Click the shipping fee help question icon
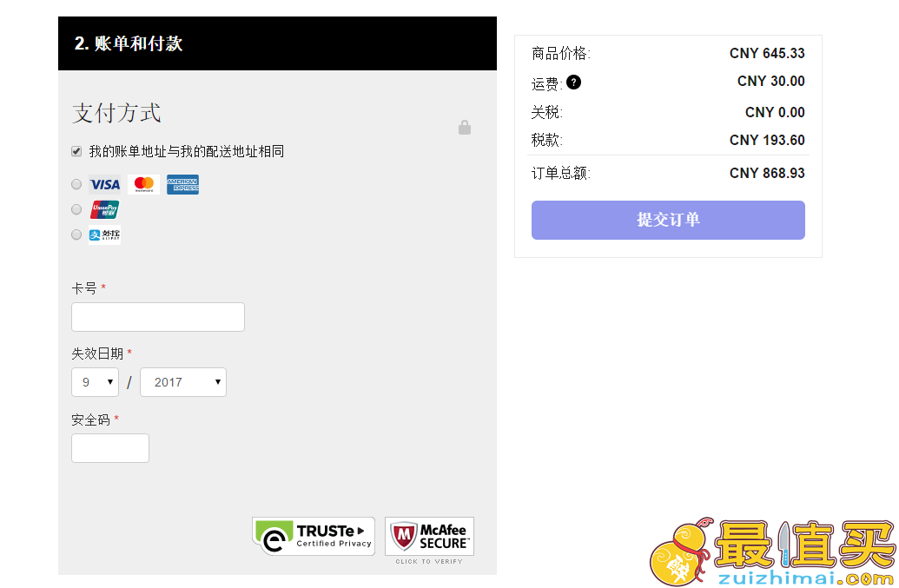 [x=573, y=83]
